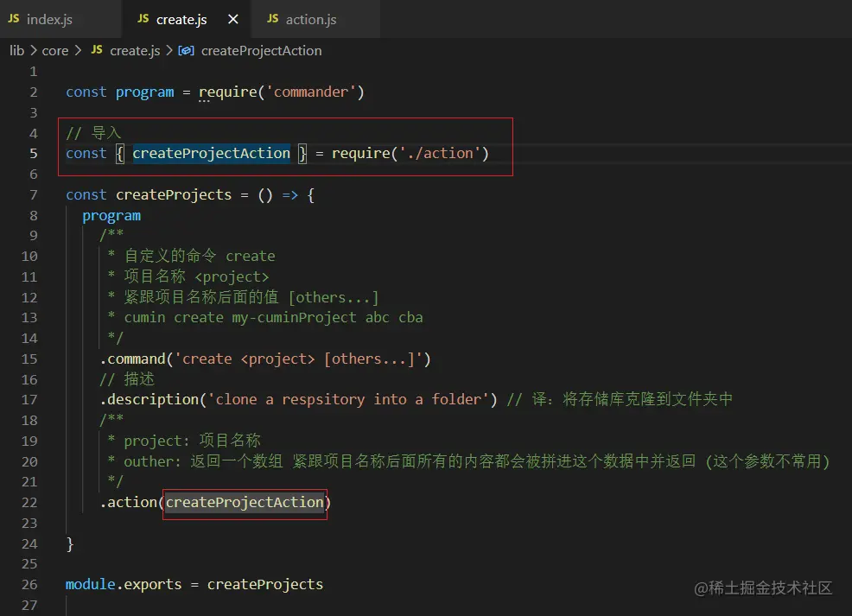Click program variable on line 2
The width and height of the screenshot is (852, 616).
pos(144,92)
